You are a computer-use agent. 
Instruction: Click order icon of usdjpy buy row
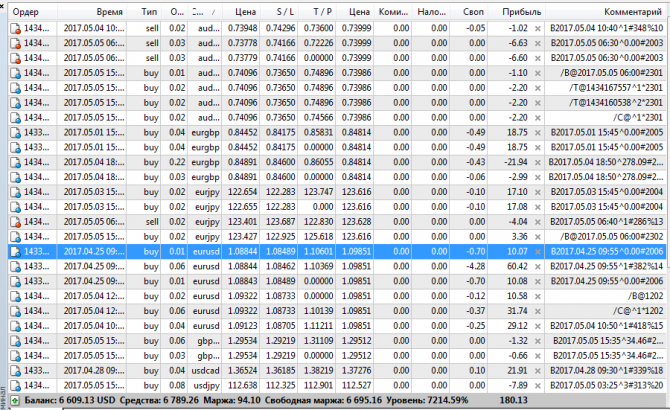pos(16,386)
